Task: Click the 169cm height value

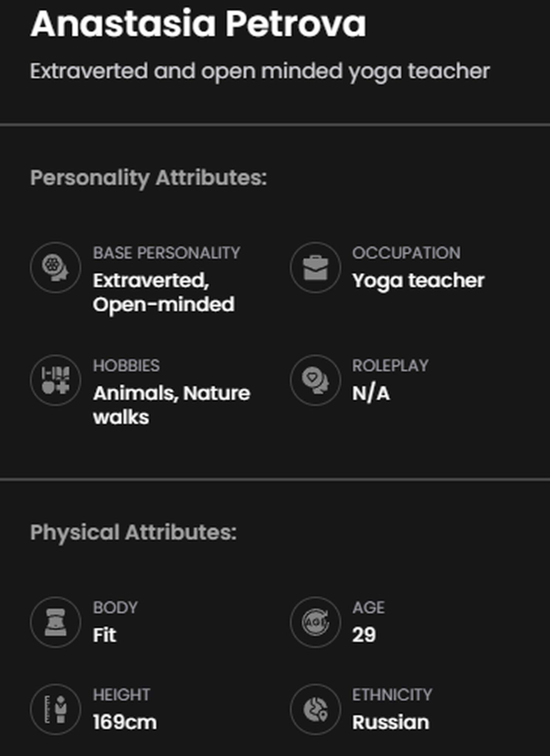Action: (x=125, y=722)
